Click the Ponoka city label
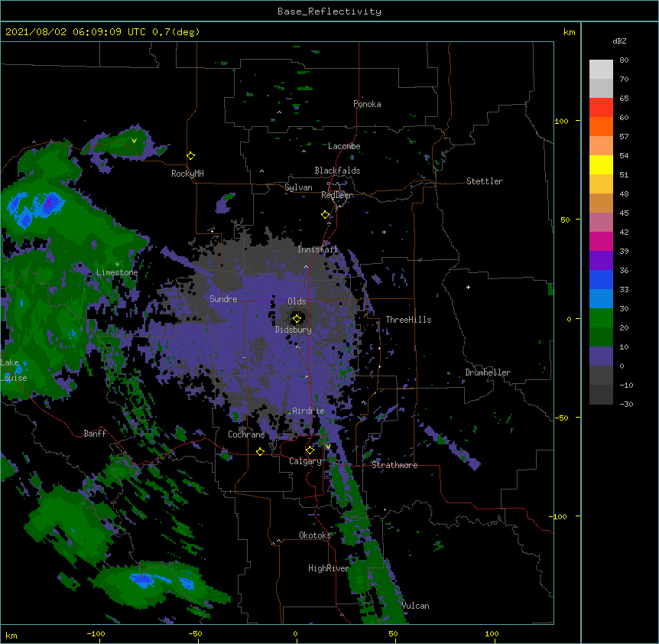Image resolution: width=659 pixels, height=644 pixels. [367, 104]
